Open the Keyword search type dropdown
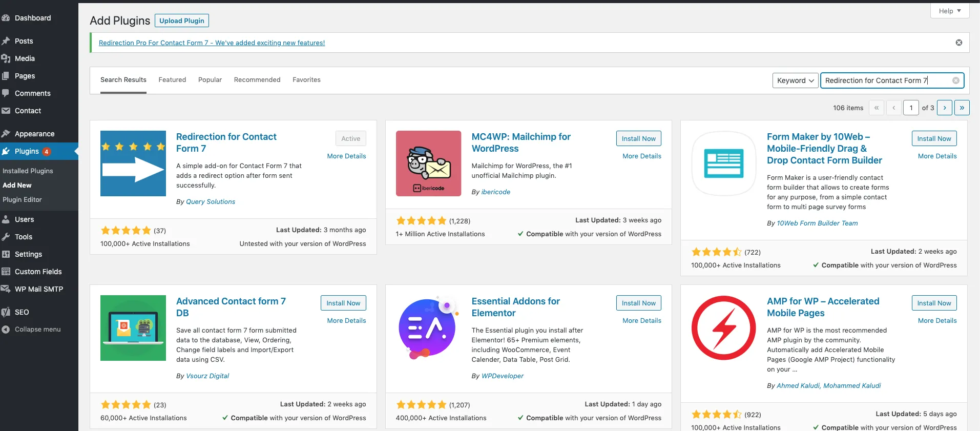The image size is (980, 431). [796, 80]
